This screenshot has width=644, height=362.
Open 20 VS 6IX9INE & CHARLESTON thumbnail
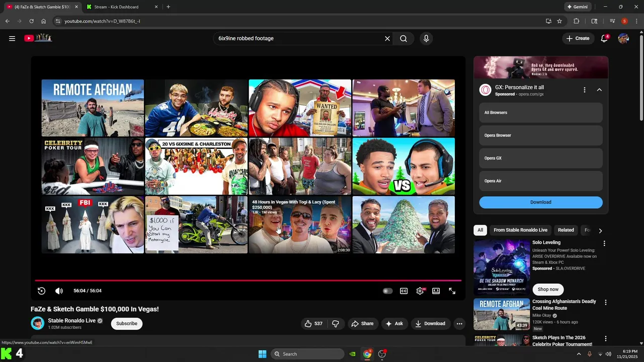point(196,166)
